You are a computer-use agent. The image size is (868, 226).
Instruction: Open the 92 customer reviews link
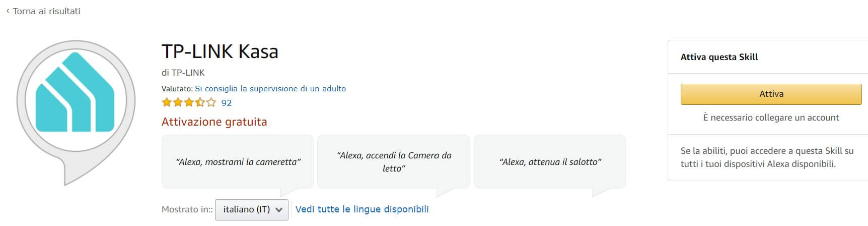[x=227, y=103]
